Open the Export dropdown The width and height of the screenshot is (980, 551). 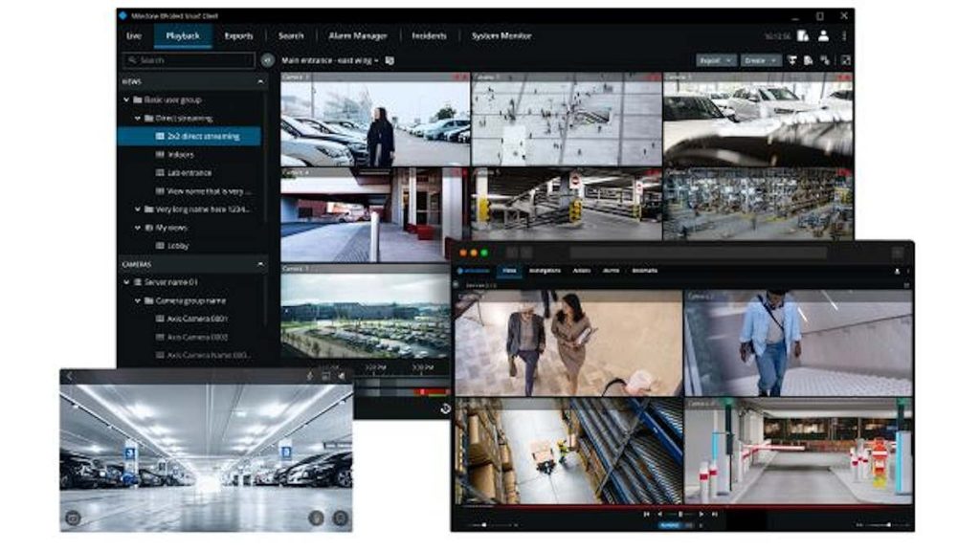pos(715,60)
